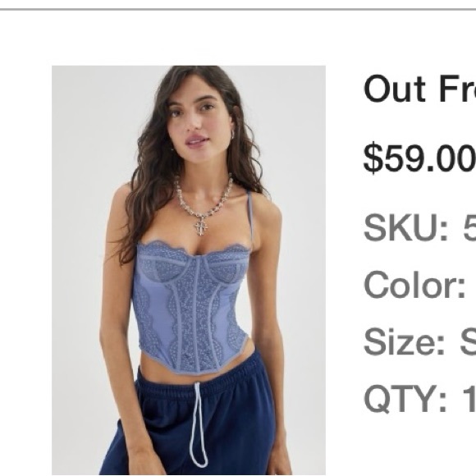This screenshot has width=476, height=476.
Task: Click the model's face in the photo
Action: click(x=195, y=120)
